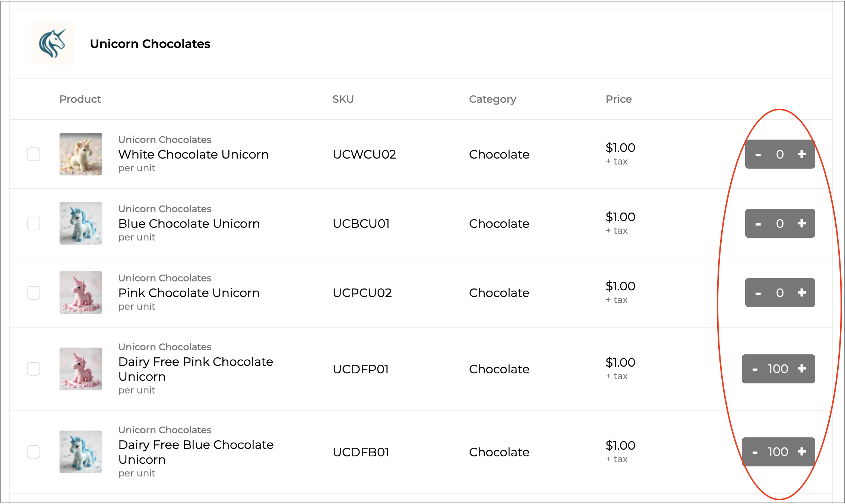
Task: Open the Pink Chocolate Unicorn product name
Action: tap(189, 293)
